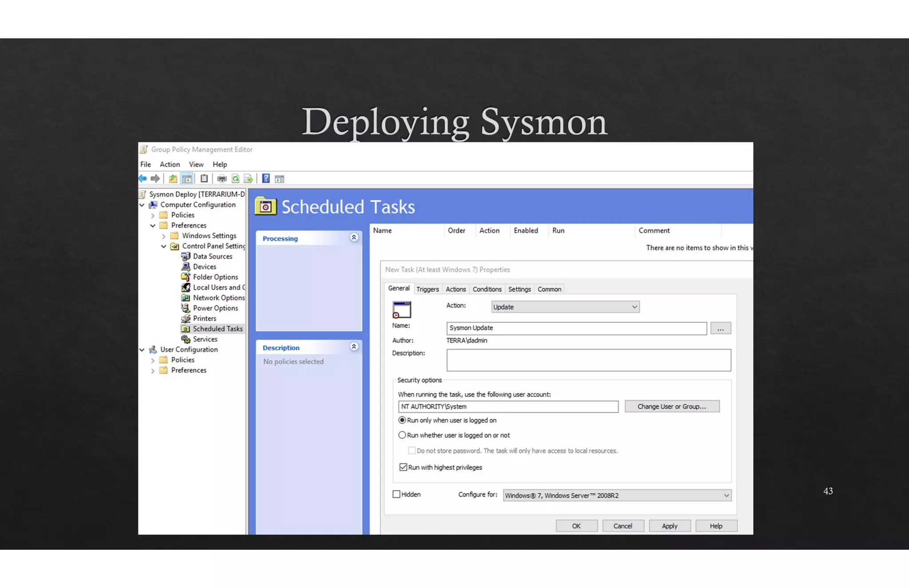Toggle the Show/Hide Console Tree icon
909x588 pixels.
pyautogui.click(x=187, y=179)
